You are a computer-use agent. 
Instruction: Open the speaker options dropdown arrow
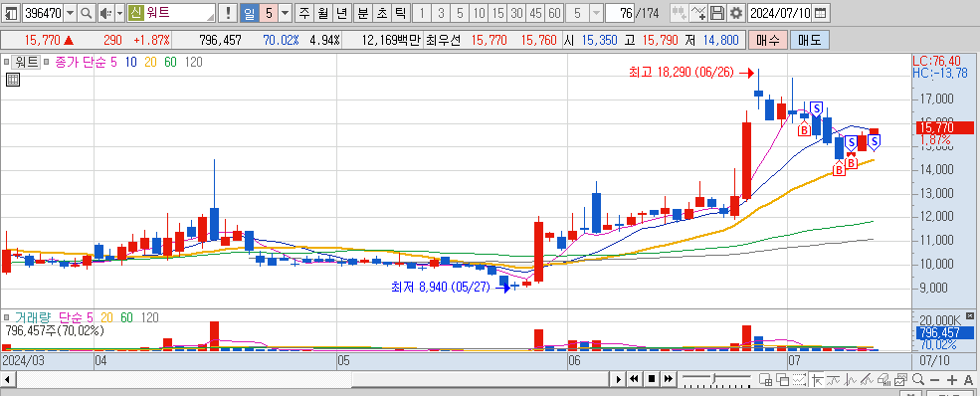click(x=119, y=13)
